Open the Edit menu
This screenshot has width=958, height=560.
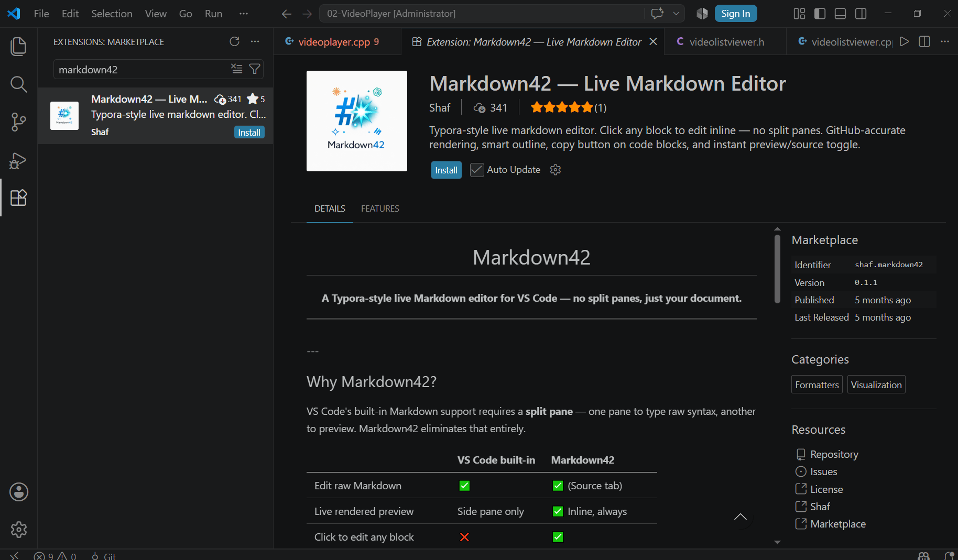(70, 14)
